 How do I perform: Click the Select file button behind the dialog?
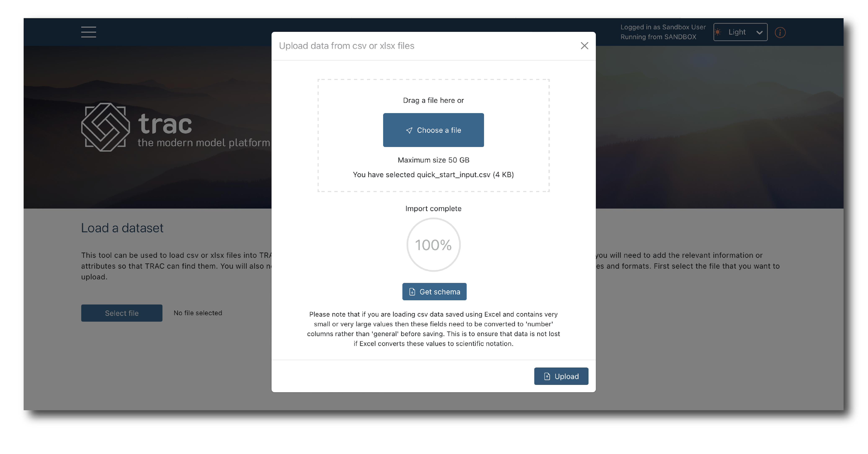click(x=122, y=313)
